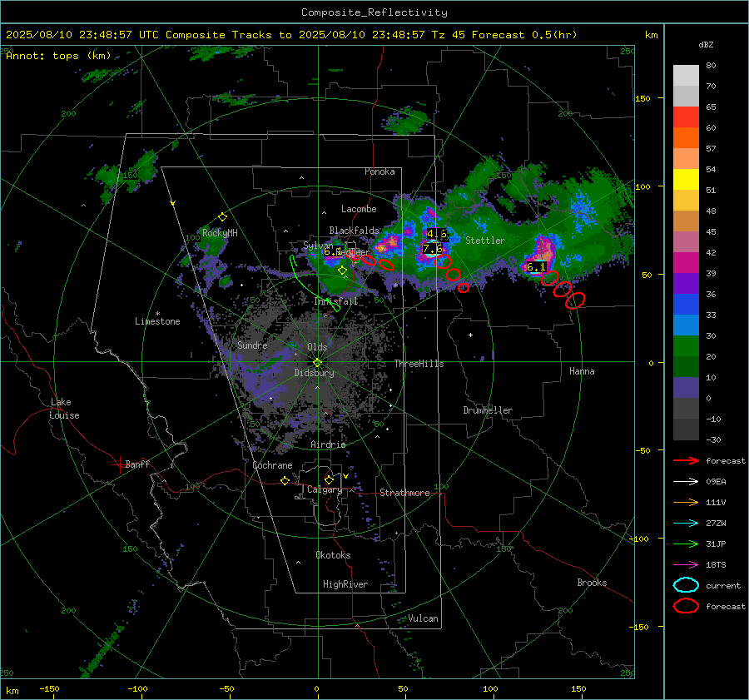Select the Innisfail town label

(x=335, y=301)
